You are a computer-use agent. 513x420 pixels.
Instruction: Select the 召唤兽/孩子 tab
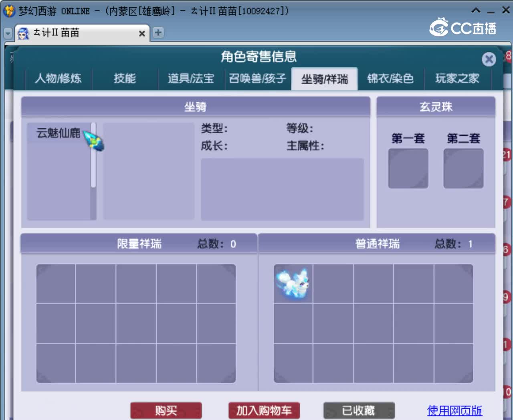click(x=257, y=78)
